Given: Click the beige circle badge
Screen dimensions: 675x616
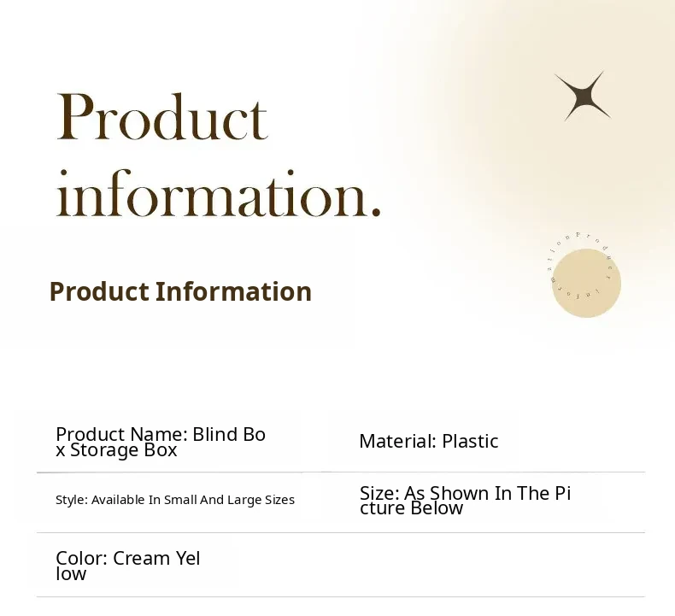Looking at the screenshot, I should [586, 284].
